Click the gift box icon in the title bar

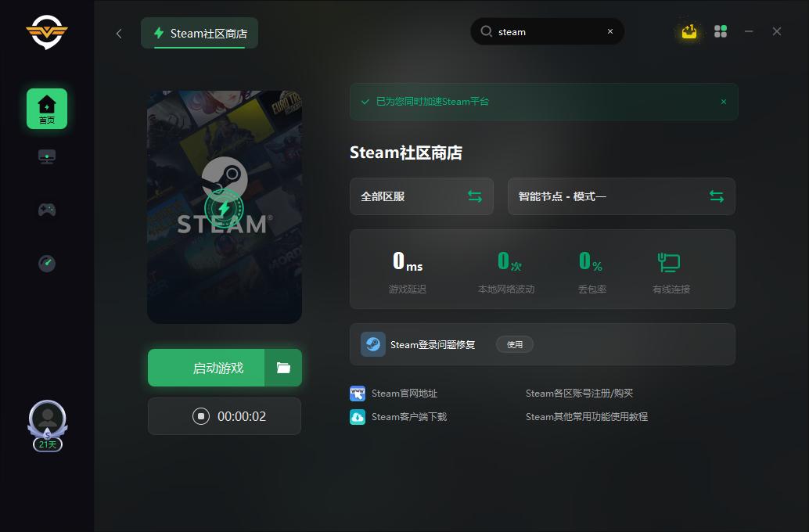point(689,31)
